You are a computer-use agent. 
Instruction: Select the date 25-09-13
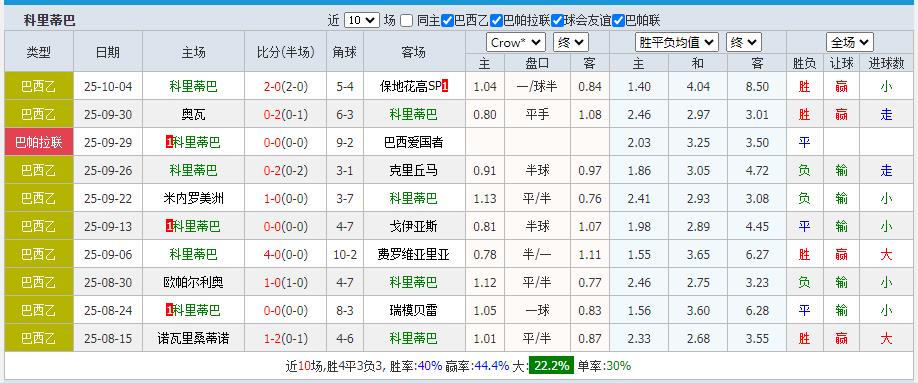108,226
